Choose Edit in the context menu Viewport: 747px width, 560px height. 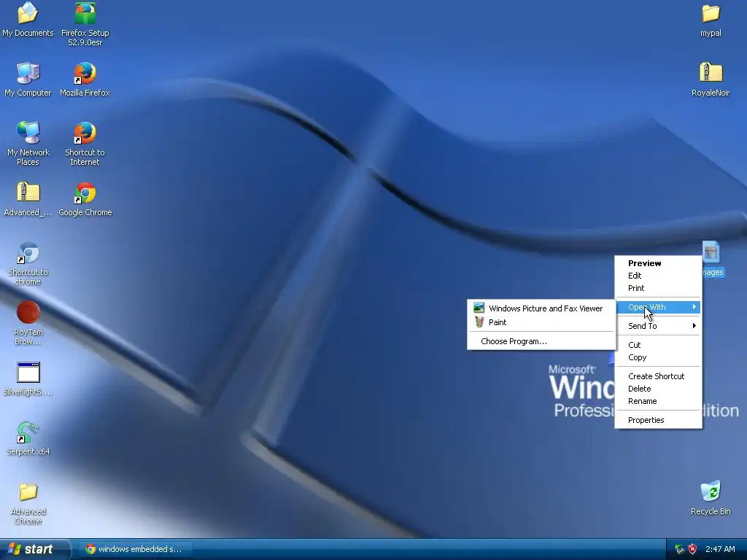click(x=658, y=275)
